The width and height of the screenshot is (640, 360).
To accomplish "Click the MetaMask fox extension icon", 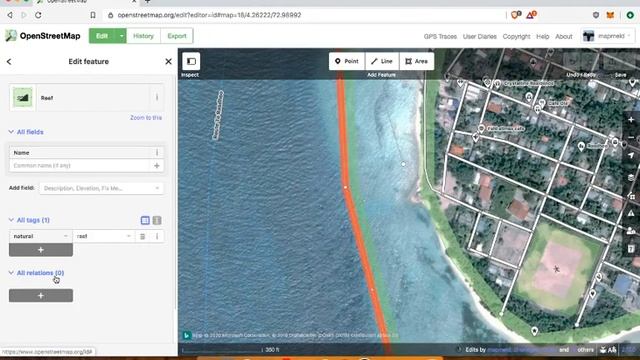I will point(610,15).
